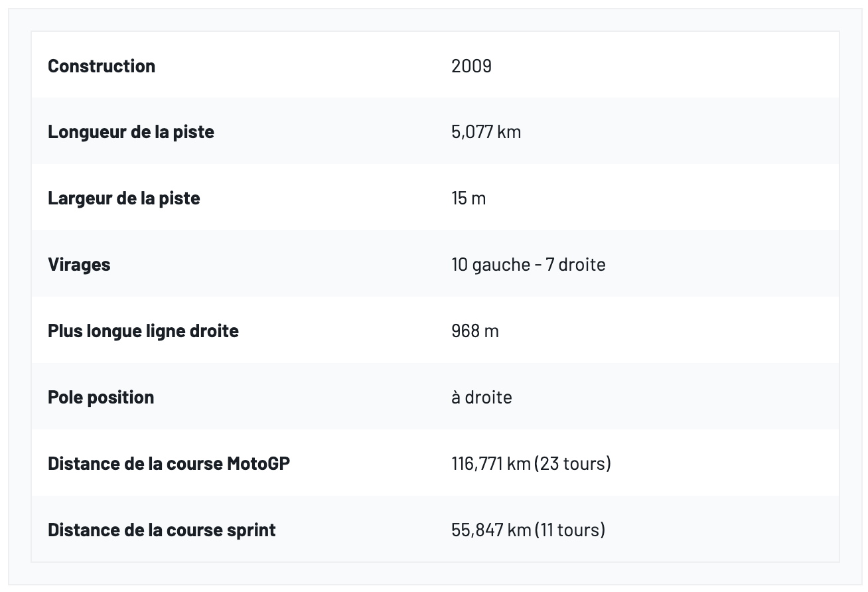
Task: Click the Construction row label
Action: pyautogui.click(x=102, y=66)
